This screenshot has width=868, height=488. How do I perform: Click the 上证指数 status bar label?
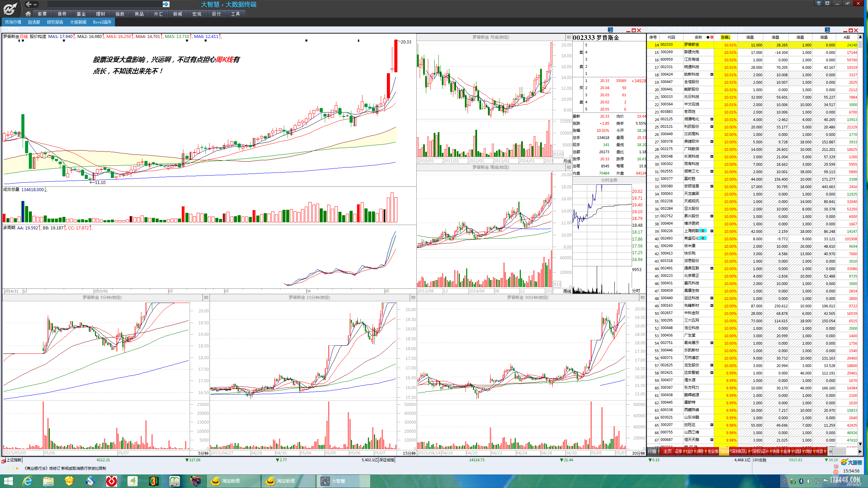14,460
